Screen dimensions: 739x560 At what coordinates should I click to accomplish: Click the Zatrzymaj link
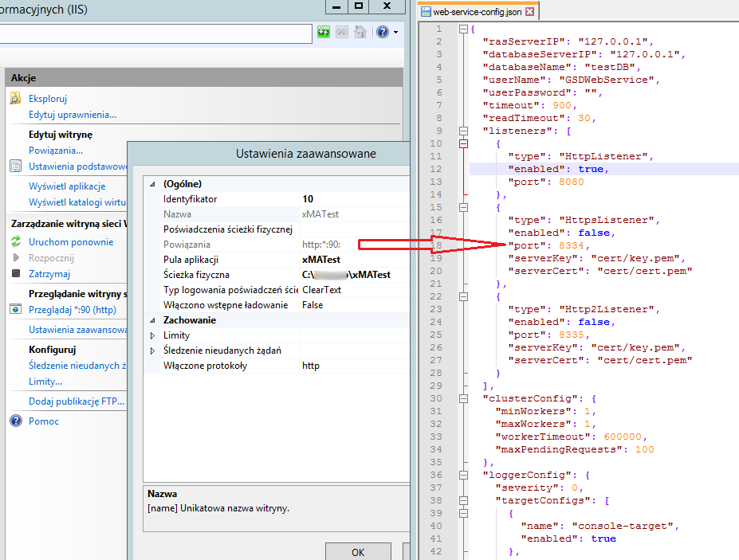coord(49,274)
